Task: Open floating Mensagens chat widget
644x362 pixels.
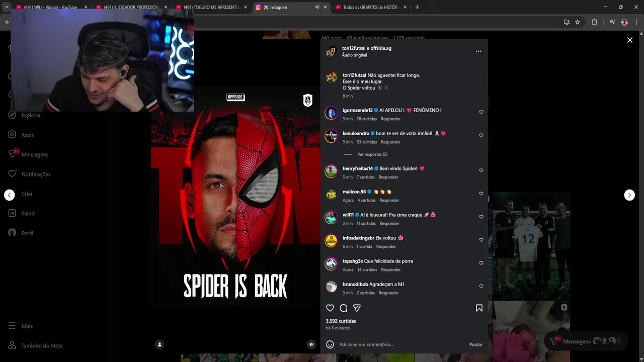Action: [x=586, y=341]
